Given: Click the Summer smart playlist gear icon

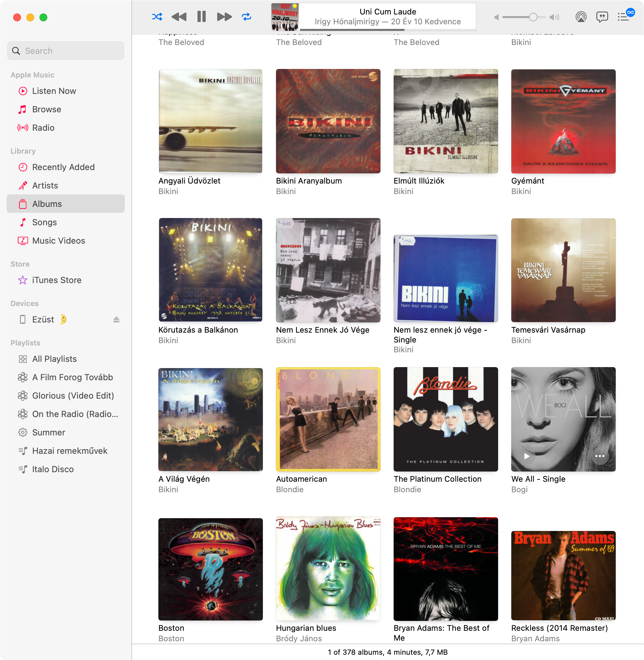Looking at the screenshot, I should click(x=23, y=432).
